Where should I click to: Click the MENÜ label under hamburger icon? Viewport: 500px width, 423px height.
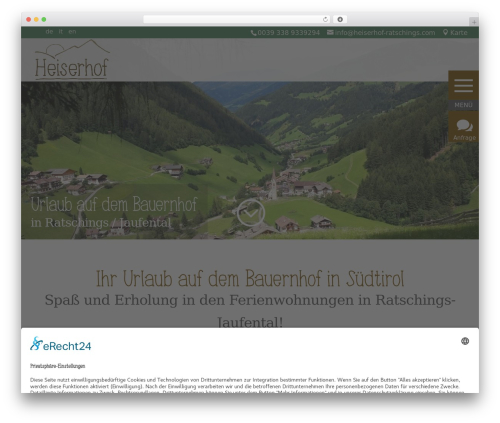point(463,105)
